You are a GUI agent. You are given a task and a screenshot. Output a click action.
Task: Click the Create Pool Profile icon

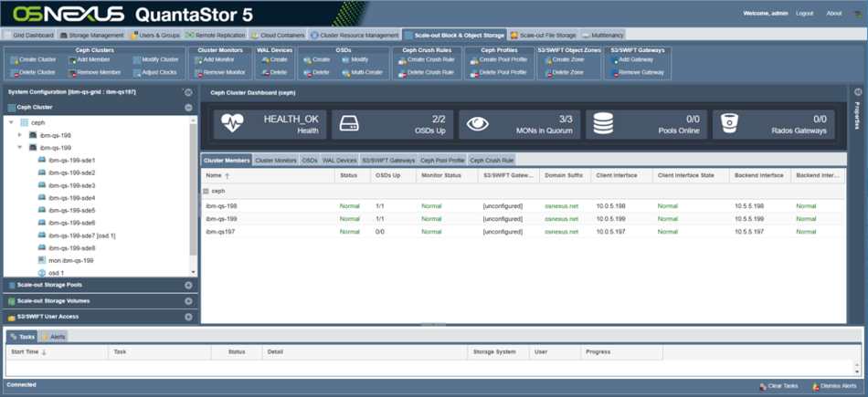[474, 59]
